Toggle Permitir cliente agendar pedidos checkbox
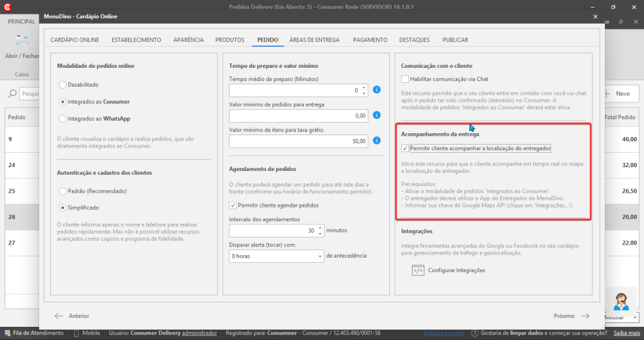This screenshot has width=644, height=340. [233, 206]
